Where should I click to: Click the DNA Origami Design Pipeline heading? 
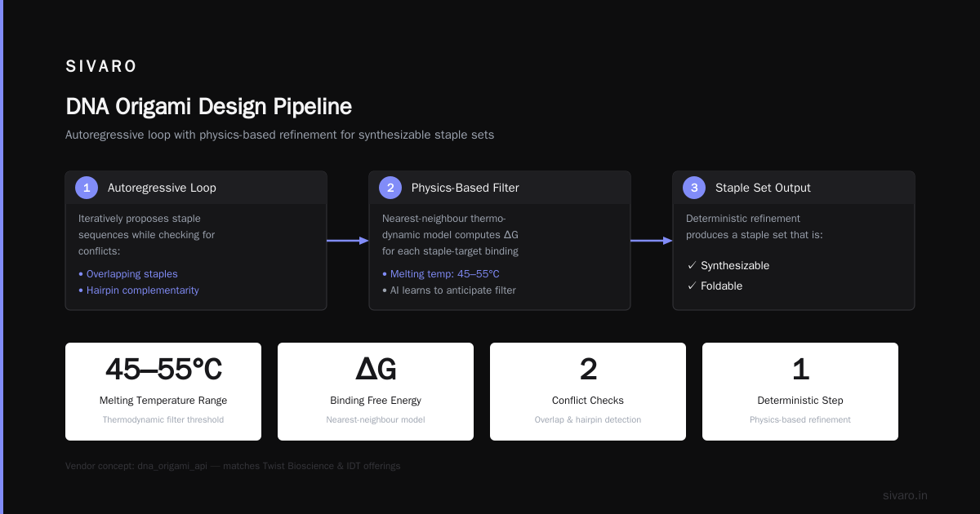[x=209, y=107]
